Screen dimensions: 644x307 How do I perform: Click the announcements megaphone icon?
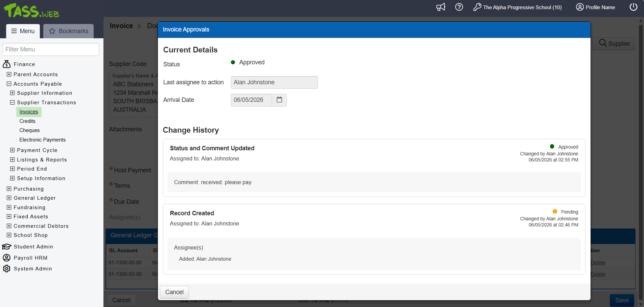pyautogui.click(x=441, y=7)
